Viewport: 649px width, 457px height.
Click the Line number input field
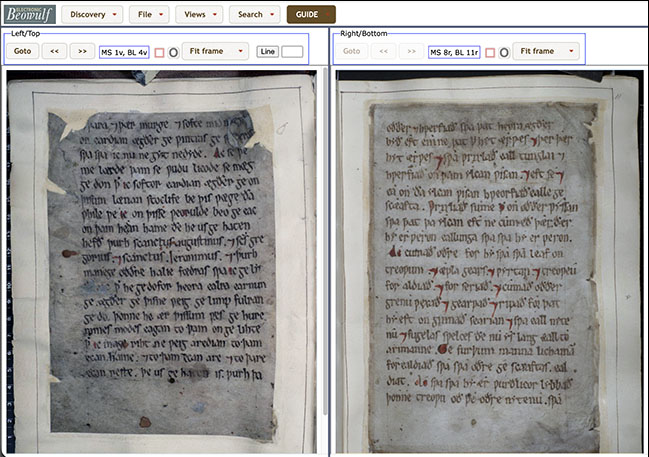tap(292, 52)
